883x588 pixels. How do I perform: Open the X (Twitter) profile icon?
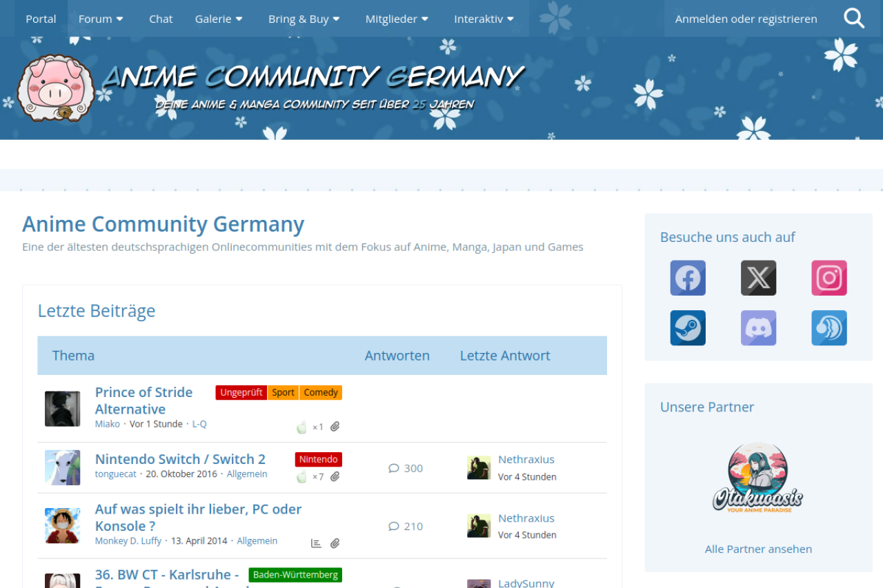click(x=759, y=278)
